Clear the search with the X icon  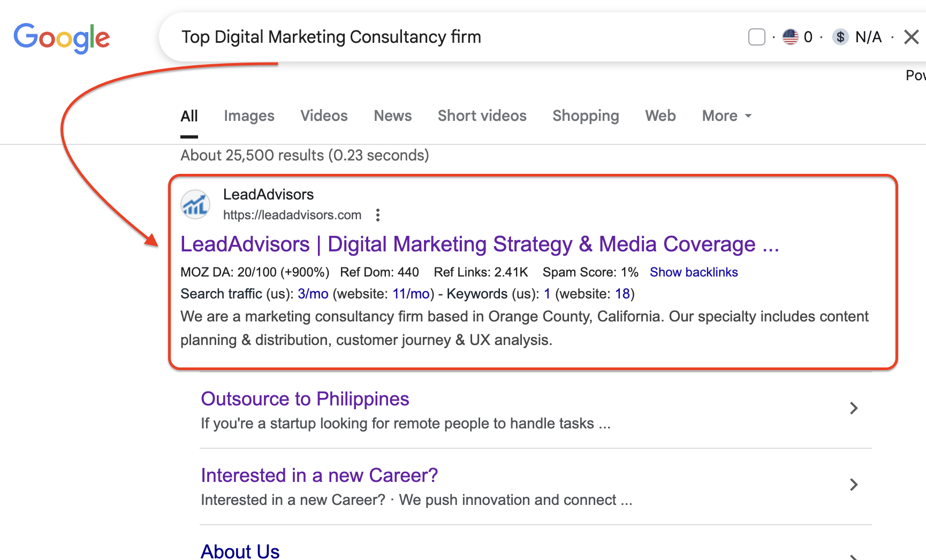tap(911, 37)
